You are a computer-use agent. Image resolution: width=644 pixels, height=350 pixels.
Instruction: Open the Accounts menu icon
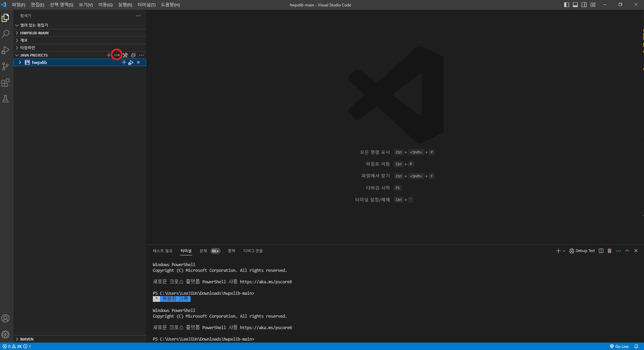[5, 318]
